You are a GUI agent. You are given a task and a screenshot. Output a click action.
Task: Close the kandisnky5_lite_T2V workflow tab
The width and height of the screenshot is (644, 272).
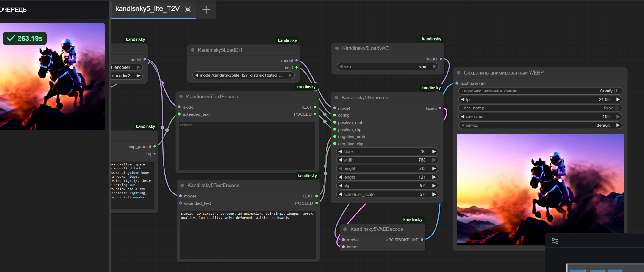click(x=188, y=9)
